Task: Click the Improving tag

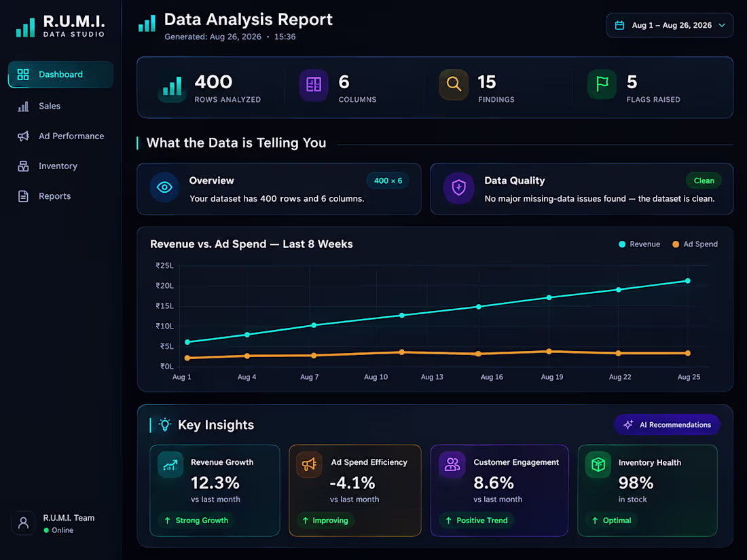Action: 325,521
